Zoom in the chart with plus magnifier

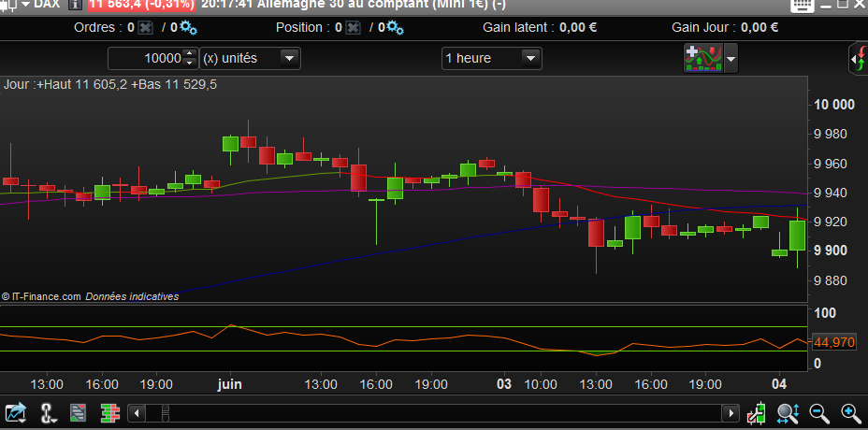coord(851,413)
